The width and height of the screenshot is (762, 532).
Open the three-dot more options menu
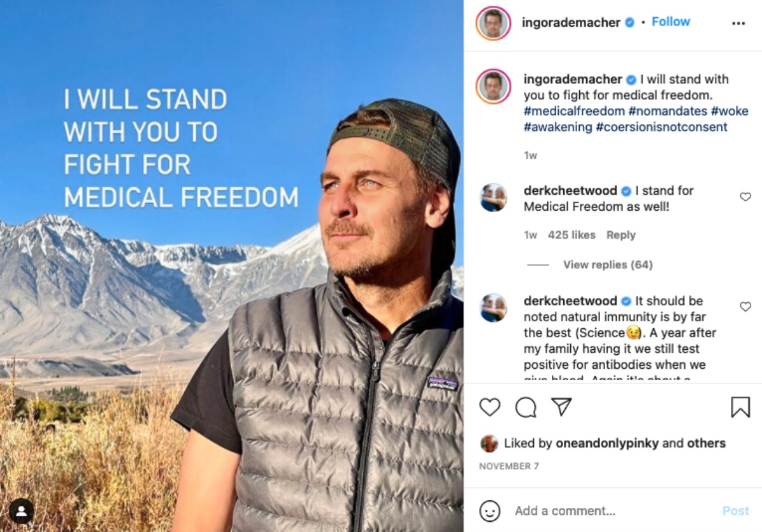pos(739,23)
